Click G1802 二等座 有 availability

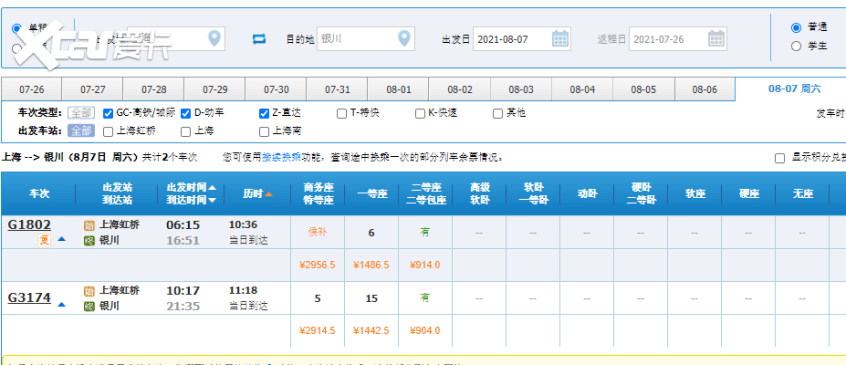click(425, 232)
